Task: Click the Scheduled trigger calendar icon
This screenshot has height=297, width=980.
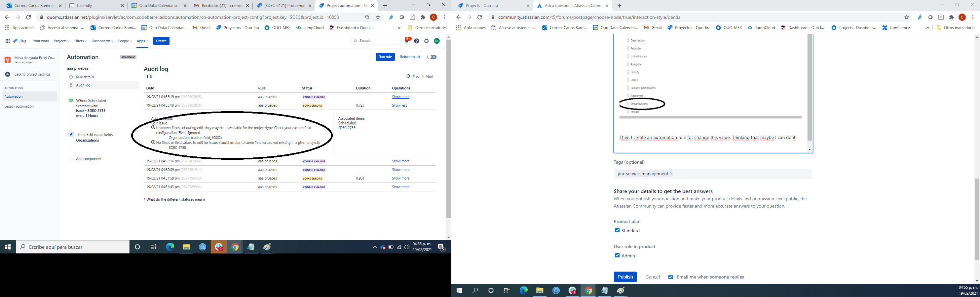Action: tap(71, 100)
